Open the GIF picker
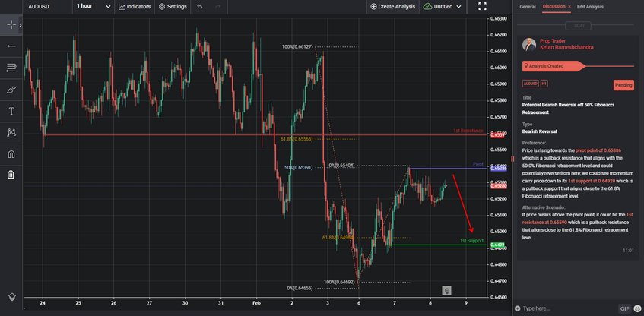Image resolution: width=644 pixels, height=316 pixels. tap(624, 308)
